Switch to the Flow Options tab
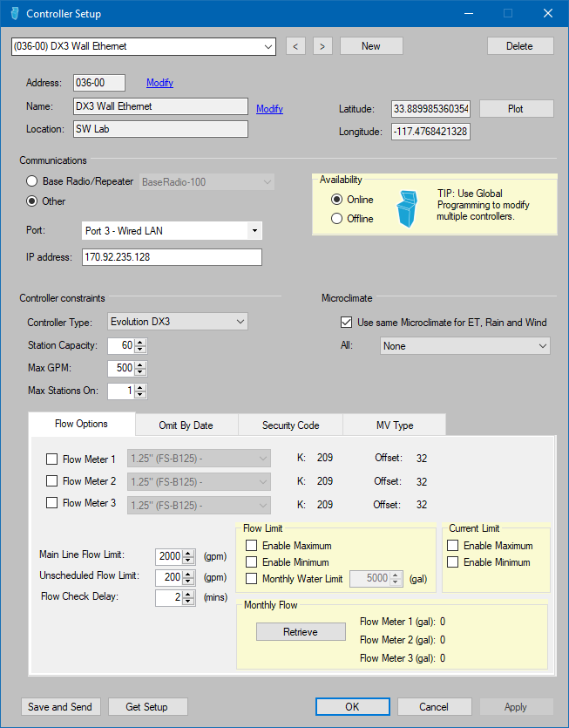 point(82,424)
